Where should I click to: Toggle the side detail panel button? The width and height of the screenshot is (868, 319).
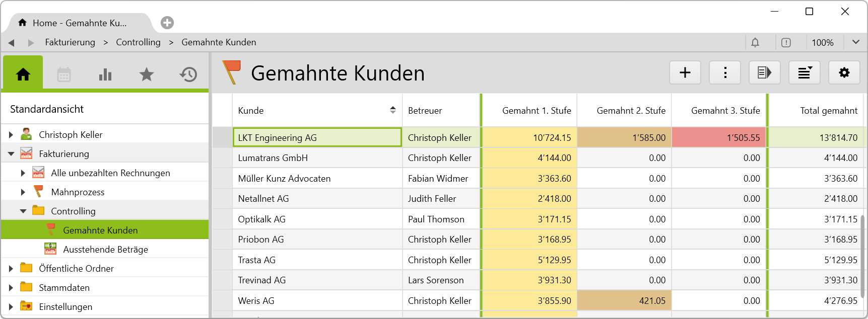tap(764, 73)
